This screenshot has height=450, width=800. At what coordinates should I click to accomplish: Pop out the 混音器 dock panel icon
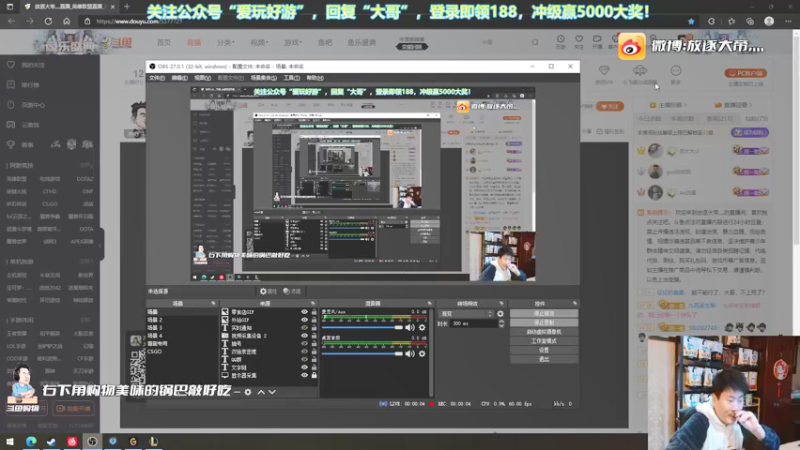pyautogui.click(x=430, y=304)
